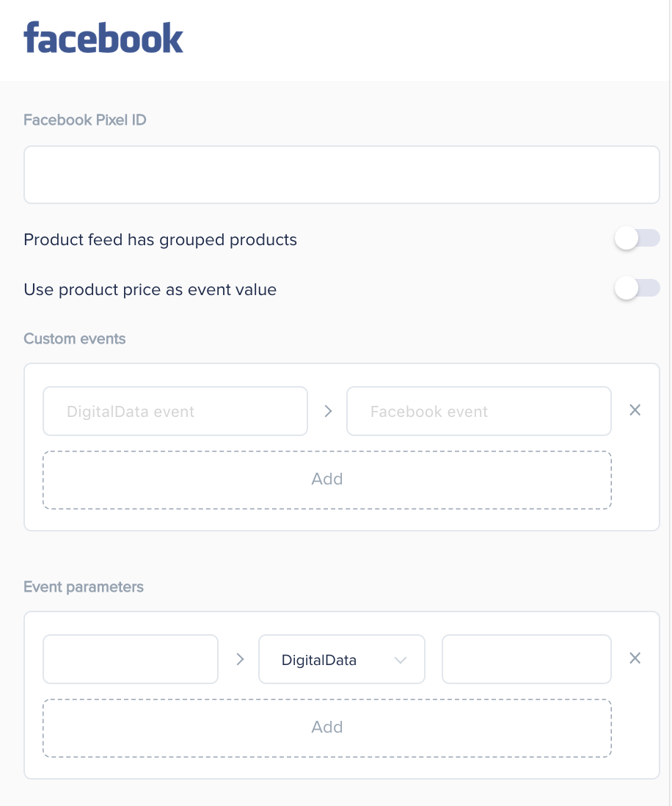Toggle Use product price as event value
The height and width of the screenshot is (806, 672).
tap(637, 288)
